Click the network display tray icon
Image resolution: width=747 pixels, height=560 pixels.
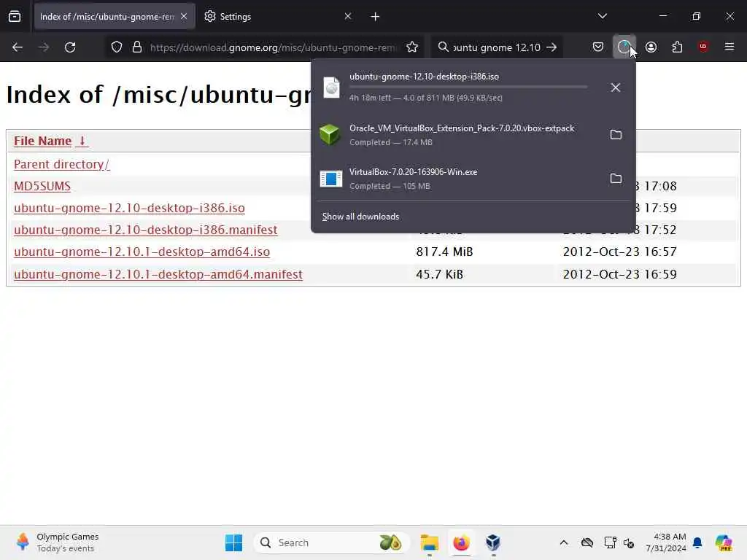[610, 542]
